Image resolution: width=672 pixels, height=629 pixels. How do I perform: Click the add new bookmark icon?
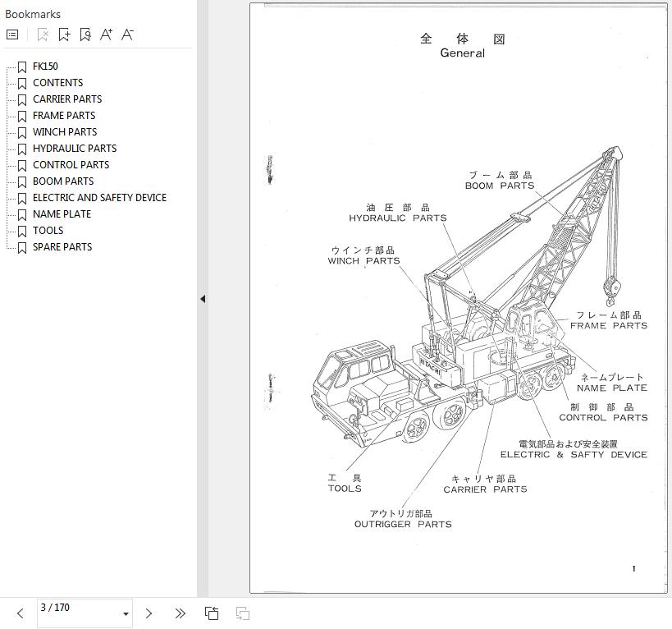(x=64, y=34)
